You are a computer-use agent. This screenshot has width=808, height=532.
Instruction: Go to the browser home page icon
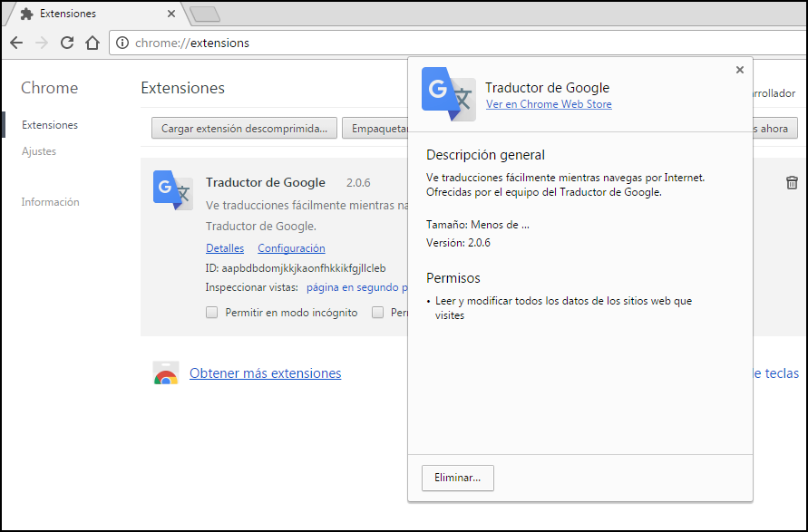click(x=92, y=43)
